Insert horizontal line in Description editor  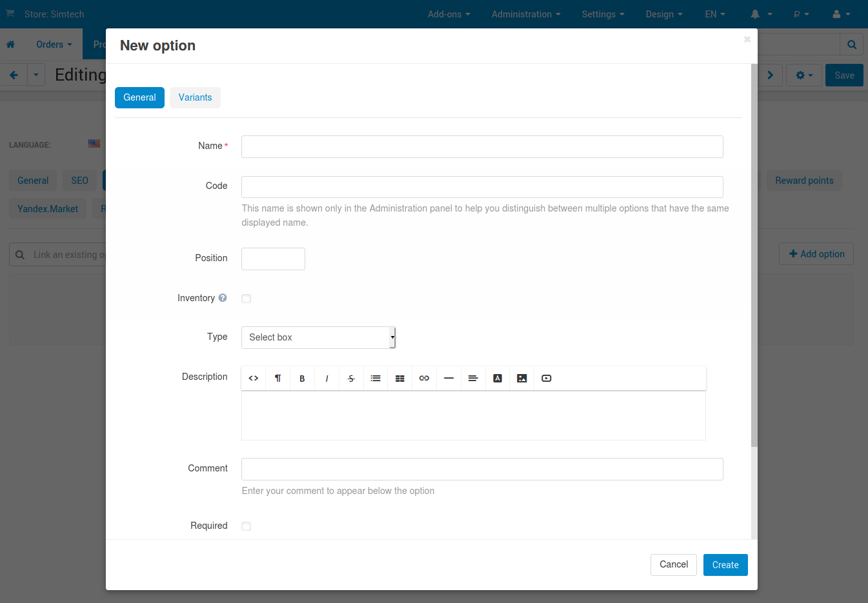pos(449,379)
